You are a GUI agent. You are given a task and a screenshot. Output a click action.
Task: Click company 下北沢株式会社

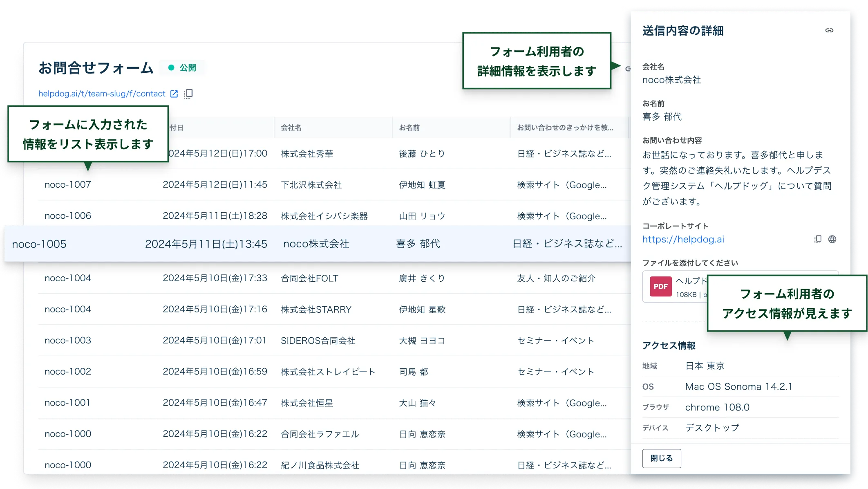coord(311,185)
